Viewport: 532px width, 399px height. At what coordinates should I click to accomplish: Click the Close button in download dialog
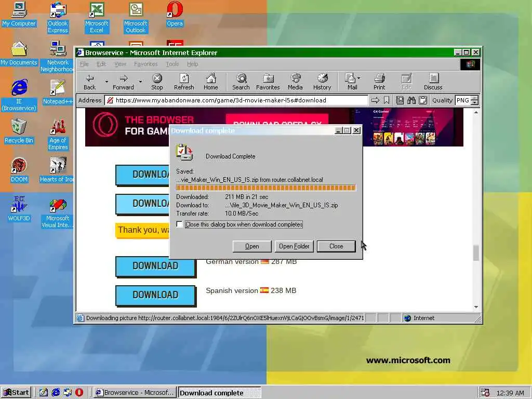pos(336,246)
